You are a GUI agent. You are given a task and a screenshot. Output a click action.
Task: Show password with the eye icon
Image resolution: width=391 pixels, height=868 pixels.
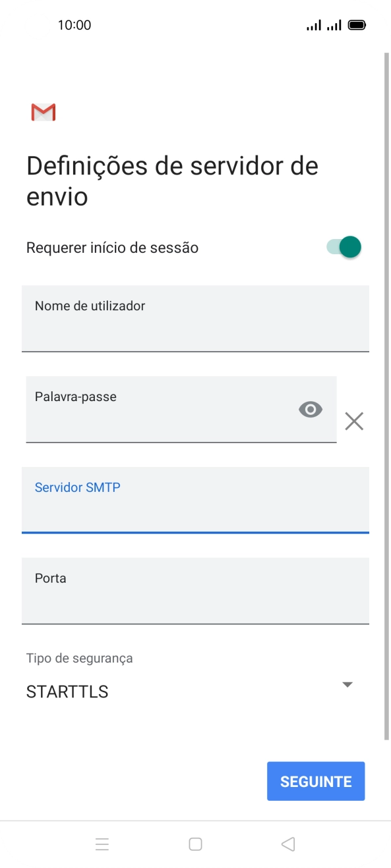pos(311,410)
